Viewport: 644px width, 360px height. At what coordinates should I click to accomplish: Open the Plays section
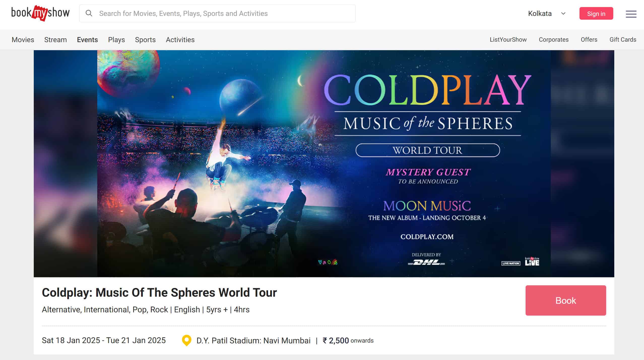[116, 40]
